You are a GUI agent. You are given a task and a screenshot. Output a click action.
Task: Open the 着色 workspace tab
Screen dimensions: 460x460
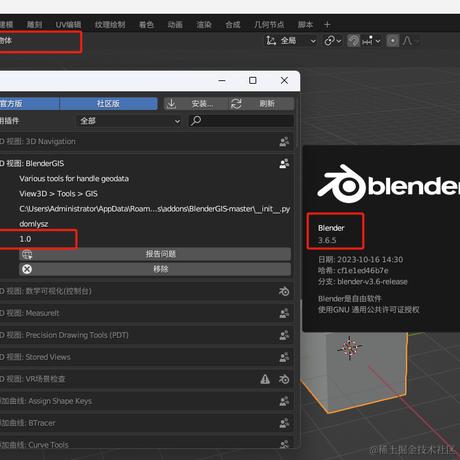(x=146, y=25)
